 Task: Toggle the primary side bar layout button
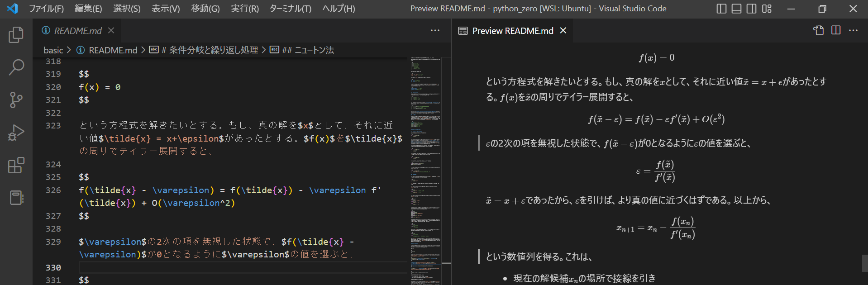pyautogui.click(x=721, y=9)
